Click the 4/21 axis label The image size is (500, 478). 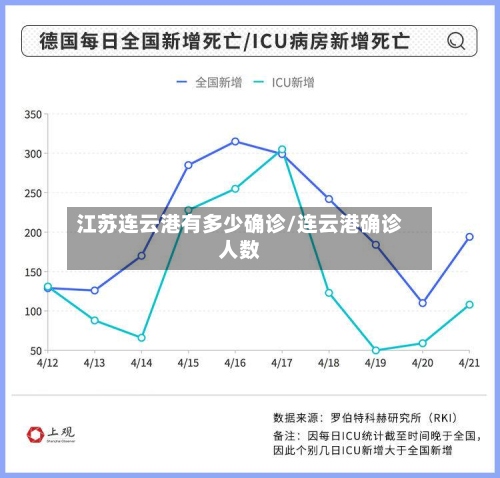(469, 363)
